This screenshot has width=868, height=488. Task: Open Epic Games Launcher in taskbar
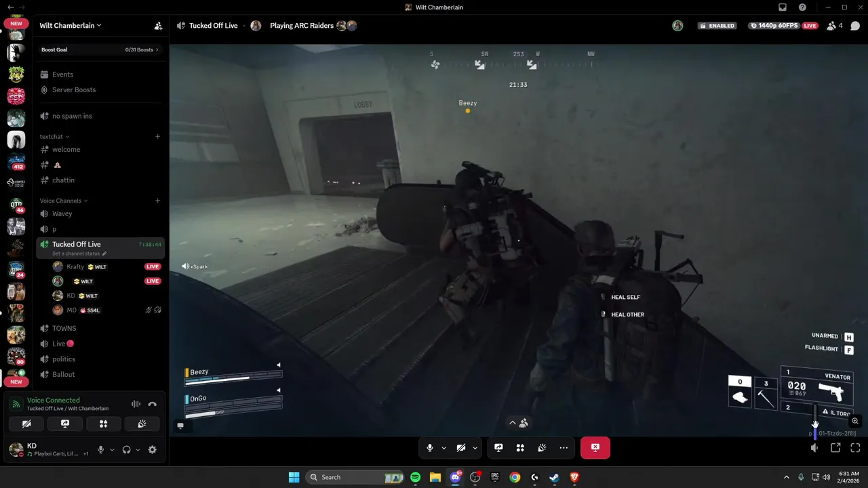tap(495, 477)
